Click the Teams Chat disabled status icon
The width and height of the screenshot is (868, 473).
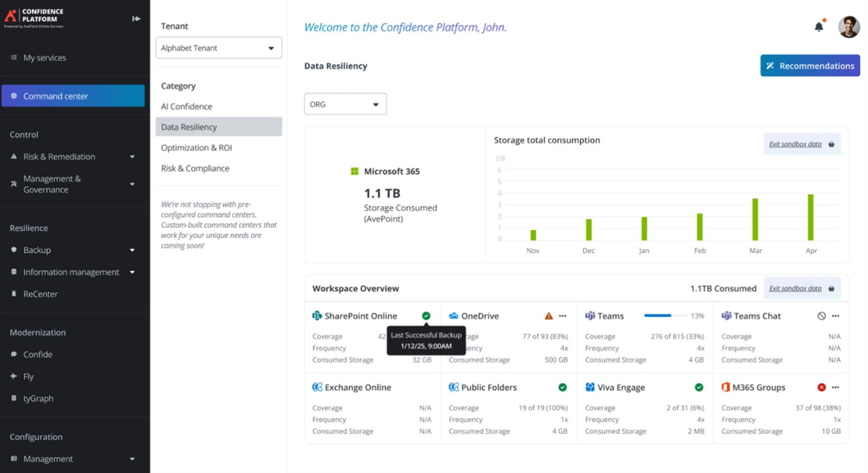[822, 316]
